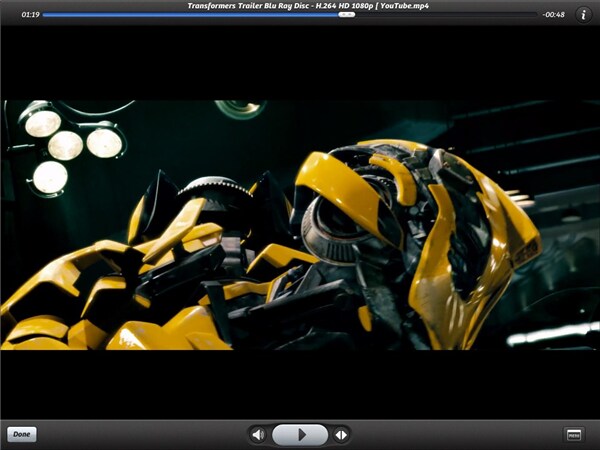Tap the Bumblebee video frame
The width and height of the screenshot is (600, 450).
[300, 225]
